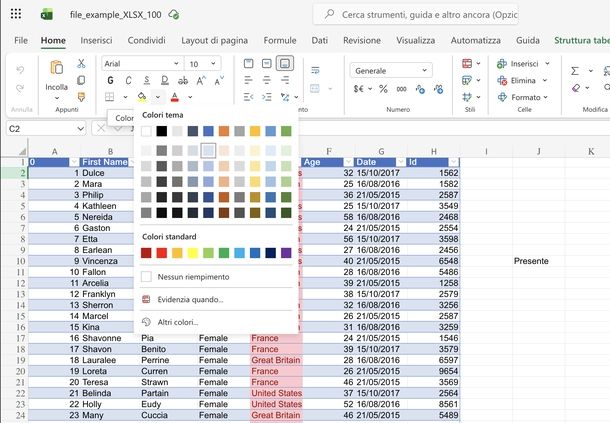Image resolution: width=610 pixels, height=423 pixels.
Task: Click the Incolla paste icon
Action: coord(56,68)
